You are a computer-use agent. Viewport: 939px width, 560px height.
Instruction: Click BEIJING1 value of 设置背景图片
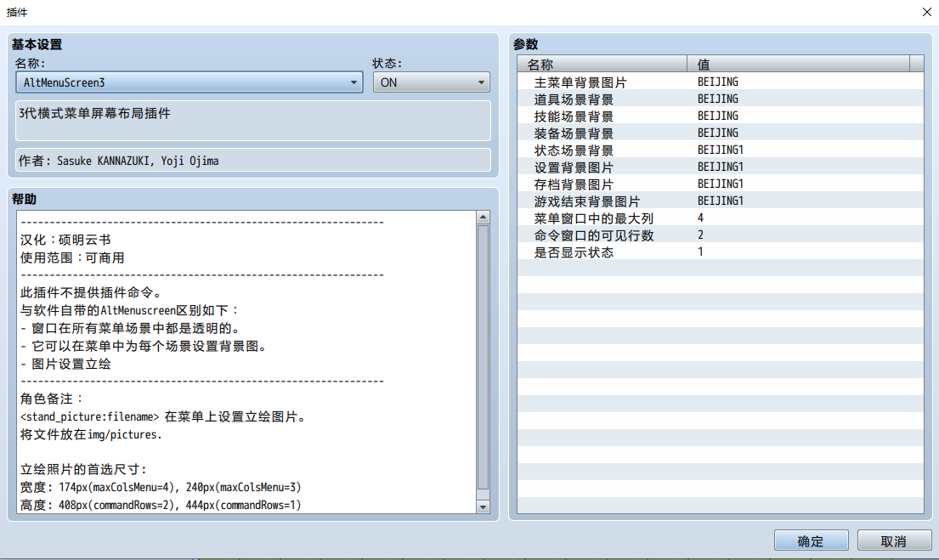[x=721, y=167]
